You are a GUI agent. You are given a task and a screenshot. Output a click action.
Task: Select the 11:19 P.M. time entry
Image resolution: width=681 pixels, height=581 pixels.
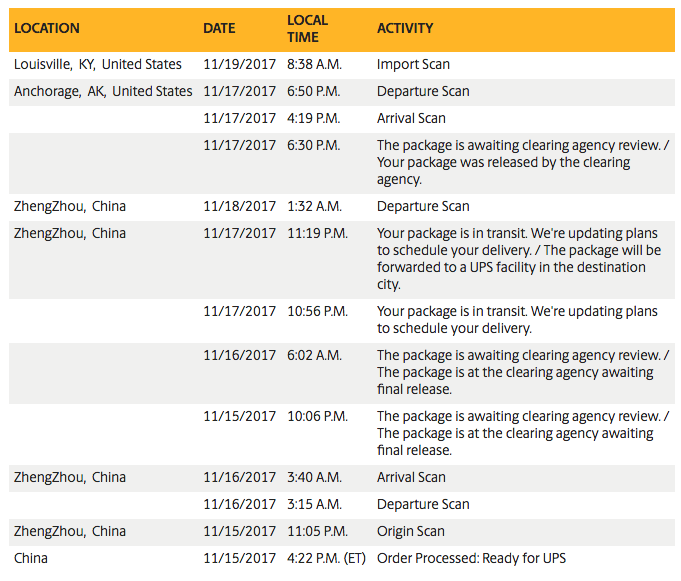[317, 233]
